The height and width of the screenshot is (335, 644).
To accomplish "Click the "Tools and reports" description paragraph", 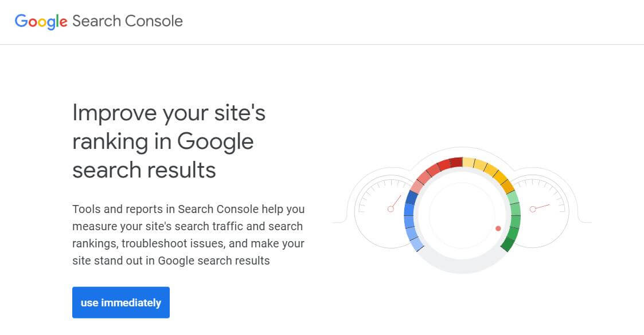I will (189, 235).
